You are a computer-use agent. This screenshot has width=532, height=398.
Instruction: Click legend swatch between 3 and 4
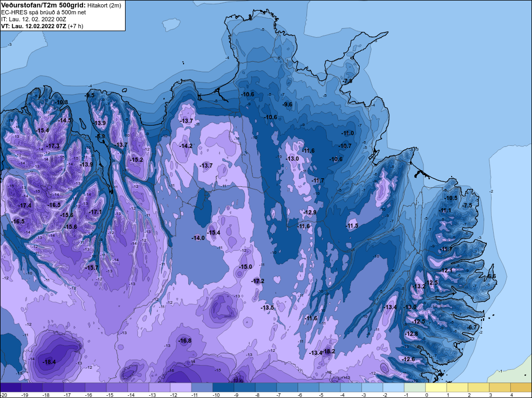(x=500, y=387)
